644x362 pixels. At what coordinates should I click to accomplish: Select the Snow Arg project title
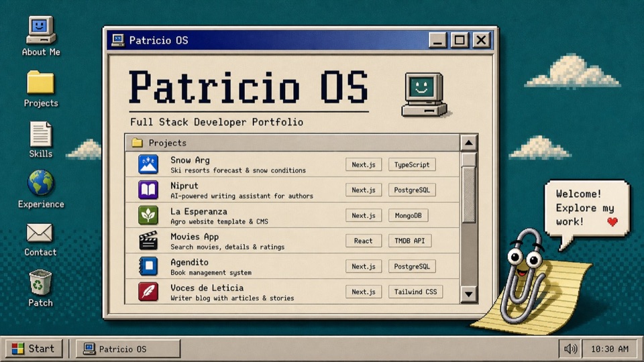click(x=190, y=160)
